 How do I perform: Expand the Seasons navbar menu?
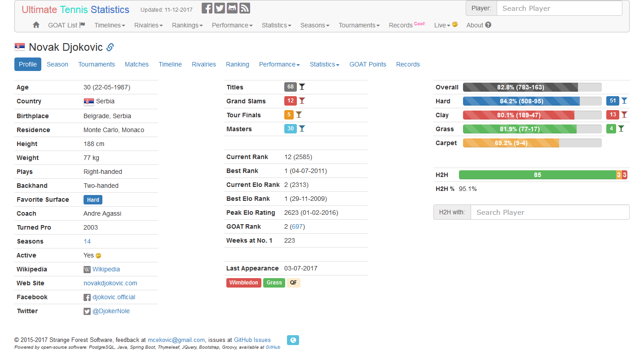pos(315,25)
